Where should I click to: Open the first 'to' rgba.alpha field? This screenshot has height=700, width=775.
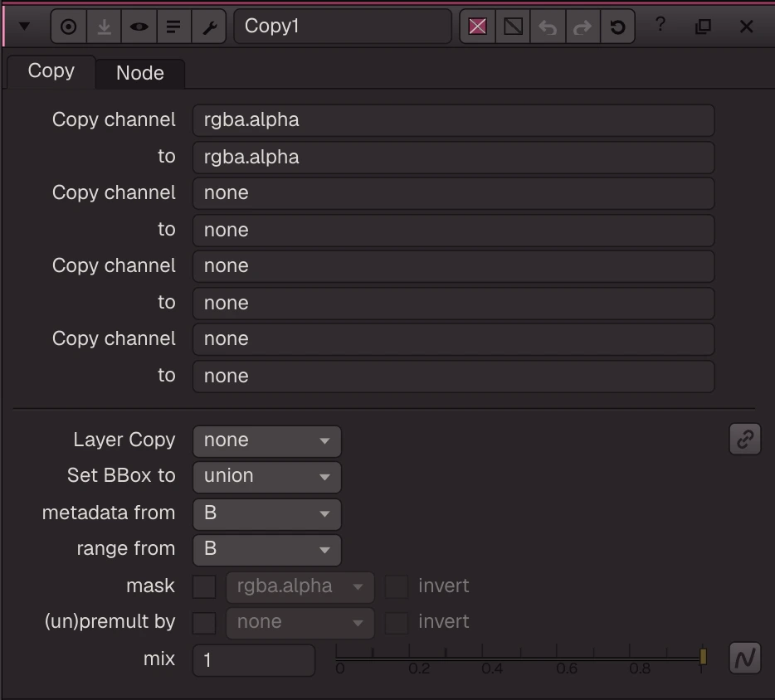(453, 157)
